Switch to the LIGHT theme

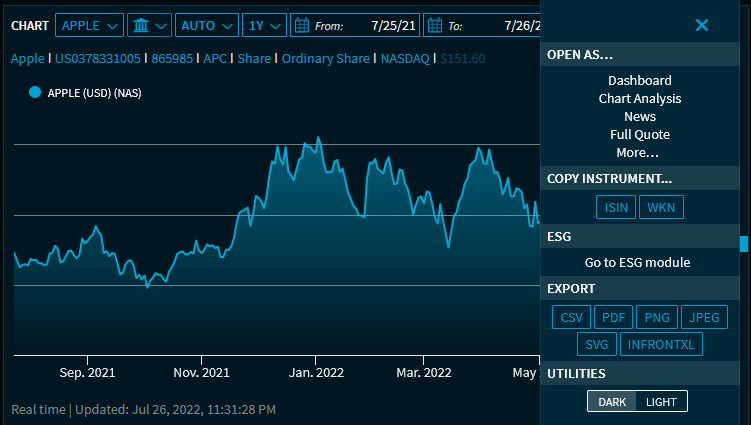(661, 402)
